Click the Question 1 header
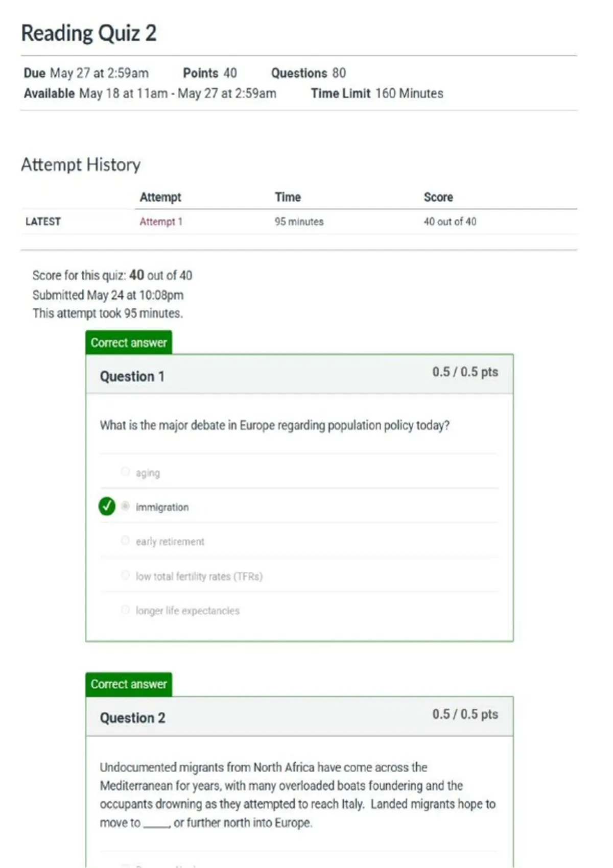613x868 pixels. point(132,377)
